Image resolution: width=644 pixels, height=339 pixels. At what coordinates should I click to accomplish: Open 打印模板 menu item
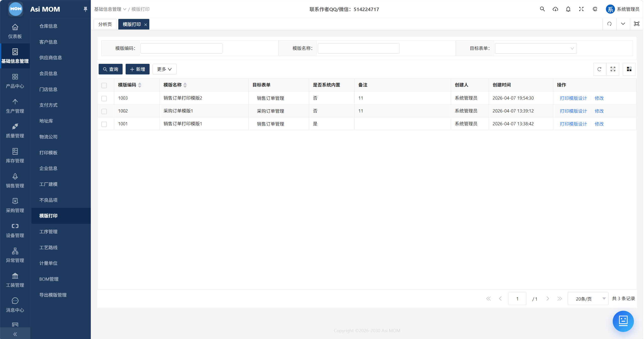[x=48, y=153]
